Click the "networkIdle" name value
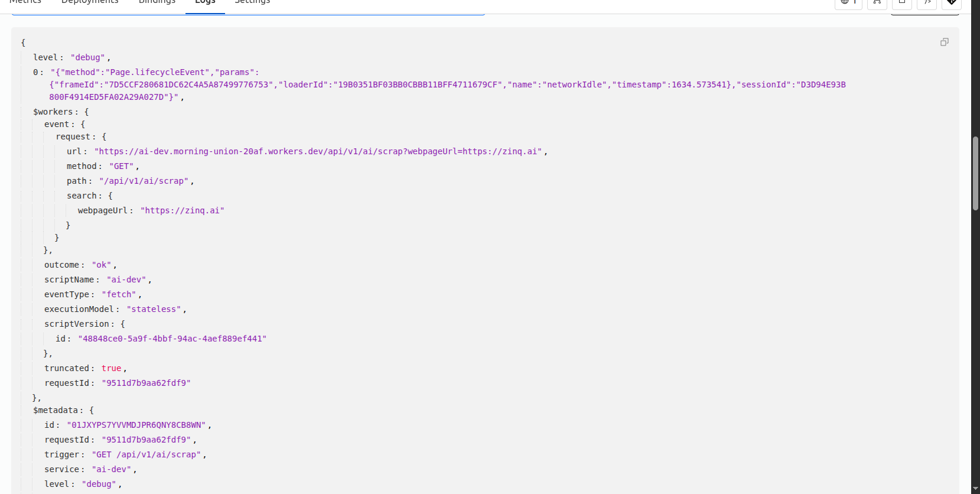Viewport: 980px width, 494px height. pyautogui.click(x=575, y=84)
